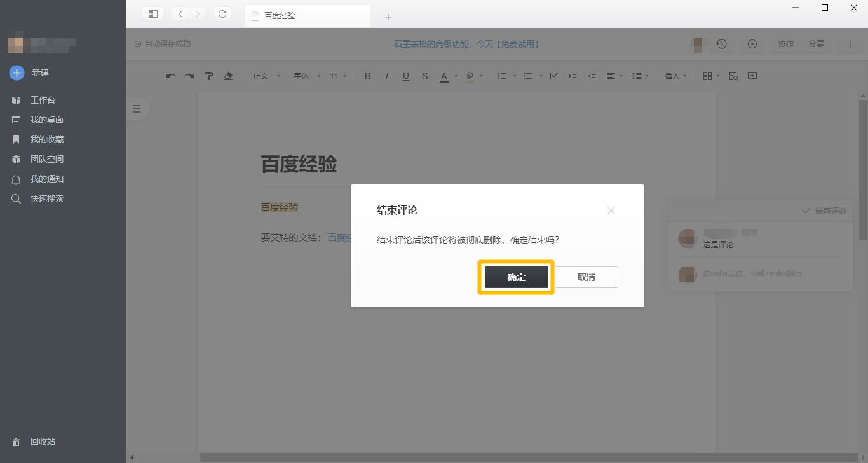Expand the highlight color dropdown arrow
Viewport: 868px width, 463px height.
(481, 76)
